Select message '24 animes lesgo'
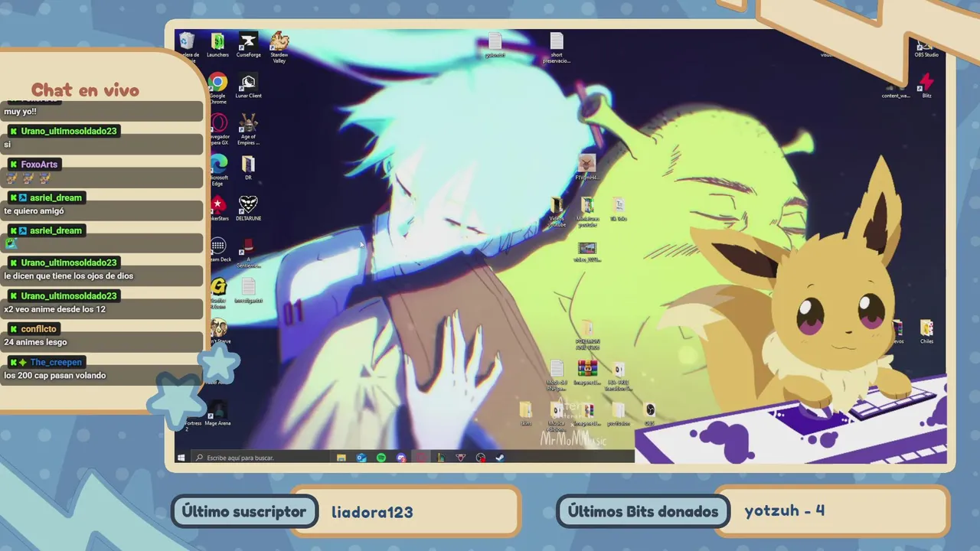 tap(35, 342)
